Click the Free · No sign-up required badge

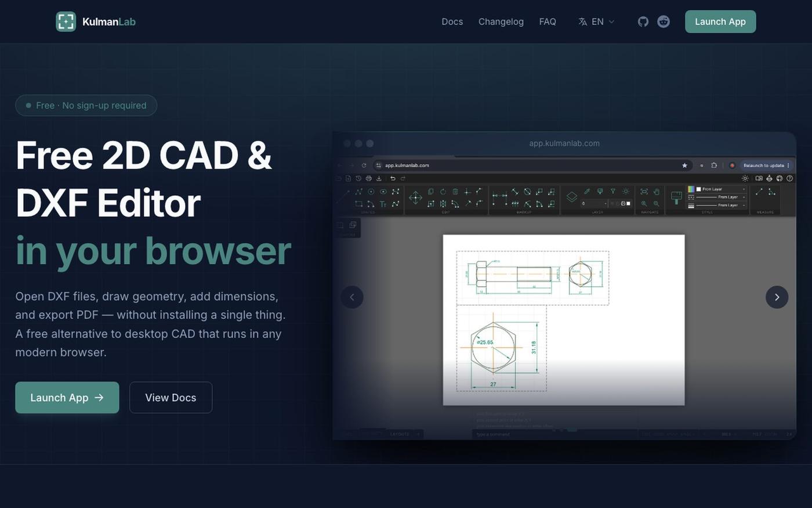[86, 105]
